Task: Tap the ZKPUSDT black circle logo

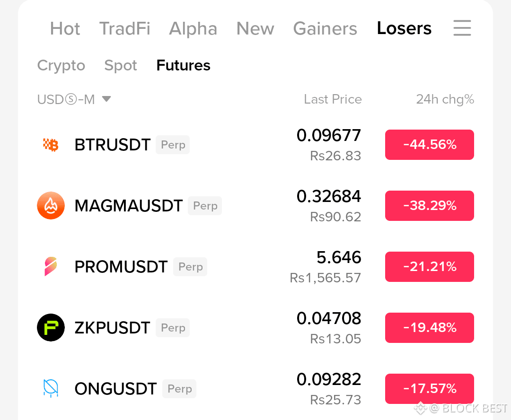Action: pyautogui.click(x=51, y=327)
